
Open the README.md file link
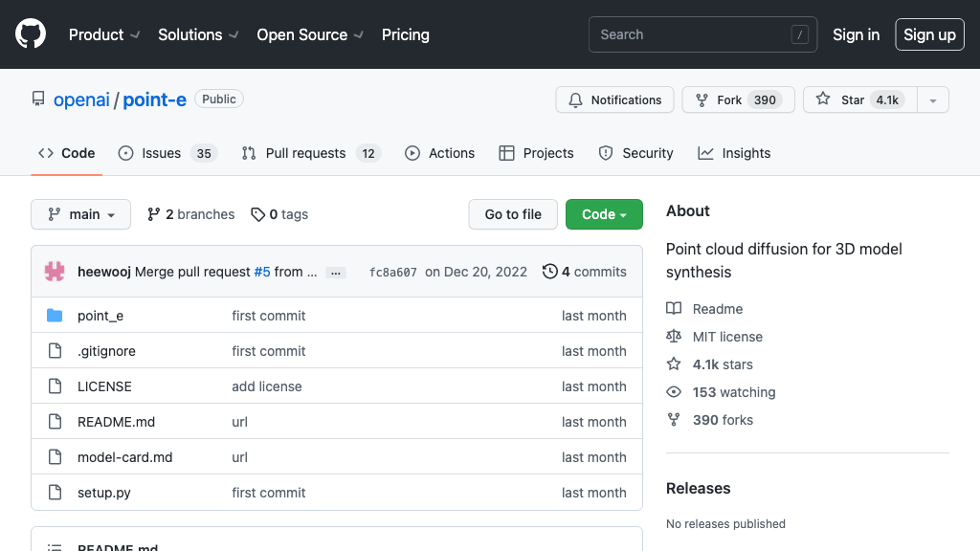116,422
